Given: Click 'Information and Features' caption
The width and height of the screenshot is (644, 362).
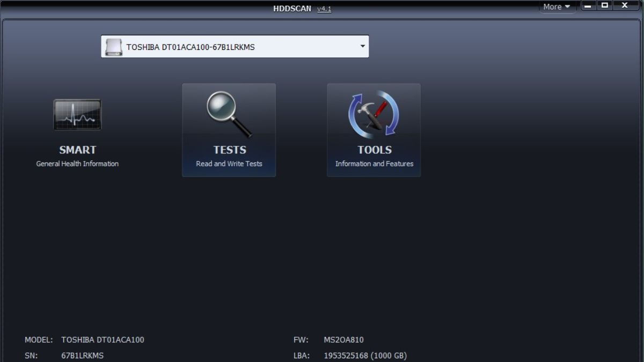Looking at the screenshot, I should point(375,164).
